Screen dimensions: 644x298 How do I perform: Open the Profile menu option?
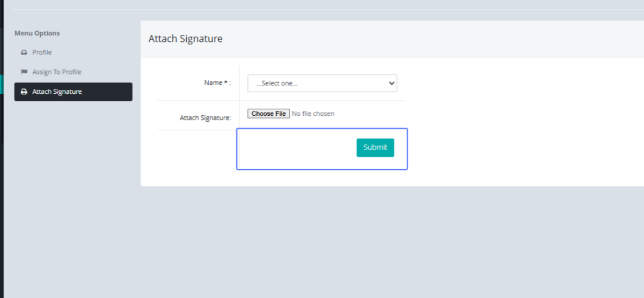click(x=42, y=53)
